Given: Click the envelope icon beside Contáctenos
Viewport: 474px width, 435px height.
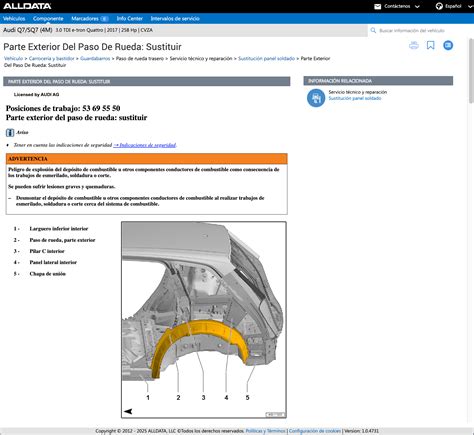Looking at the screenshot, I should [x=377, y=6].
